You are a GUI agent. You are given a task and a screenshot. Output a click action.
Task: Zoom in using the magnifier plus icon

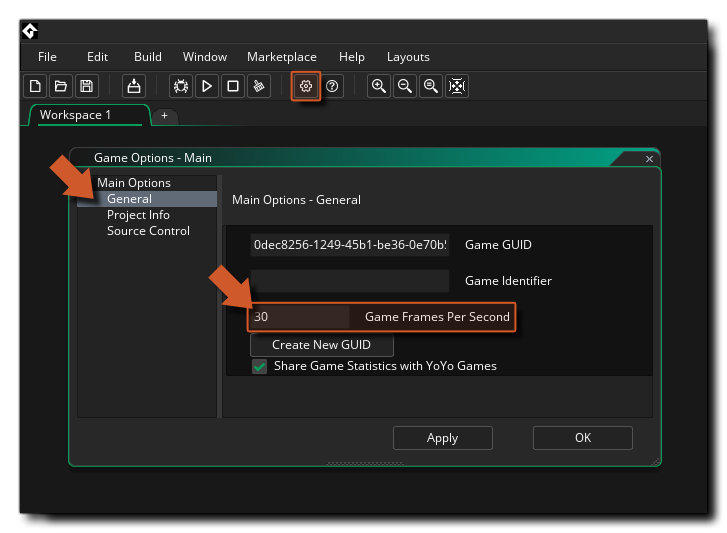(x=379, y=86)
